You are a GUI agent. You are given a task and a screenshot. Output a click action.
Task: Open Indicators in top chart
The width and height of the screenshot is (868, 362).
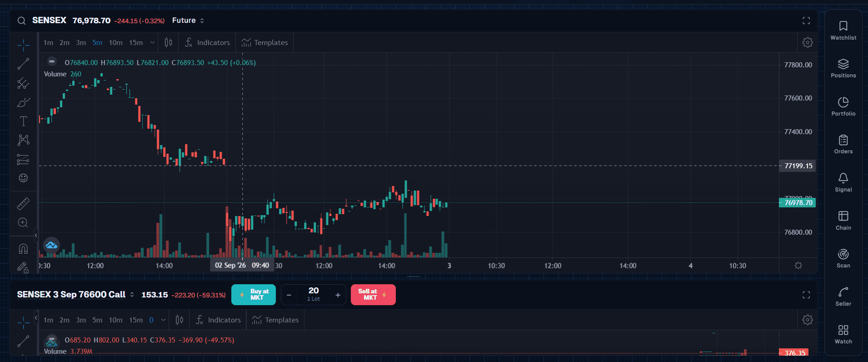[x=208, y=42]
